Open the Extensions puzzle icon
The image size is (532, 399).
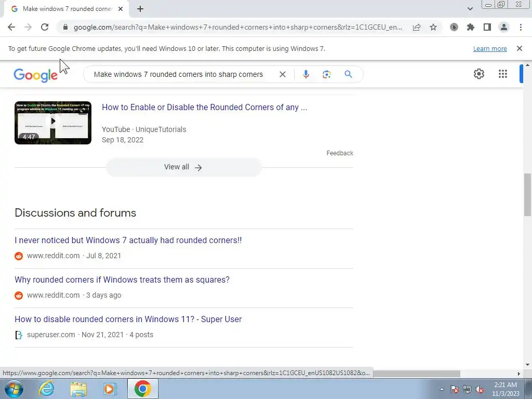pyautogui.click(x=471, y=27)
